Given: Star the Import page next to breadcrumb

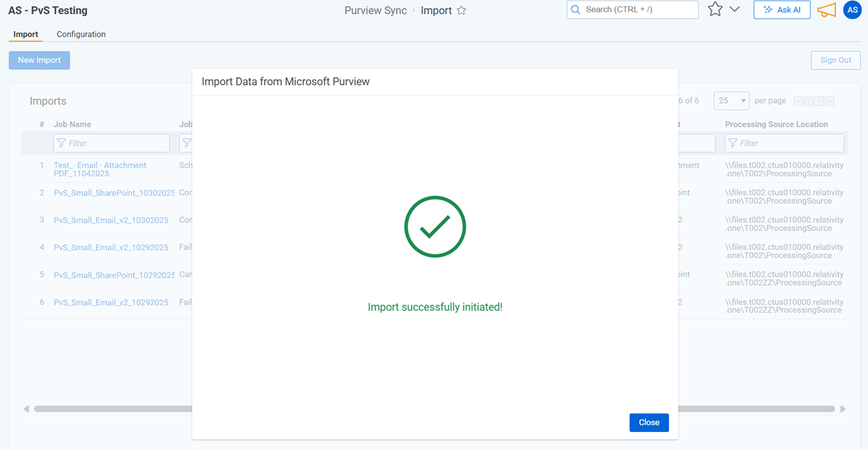Looking at the screenshot, I should pyautogui.click(x=461, y=11).
